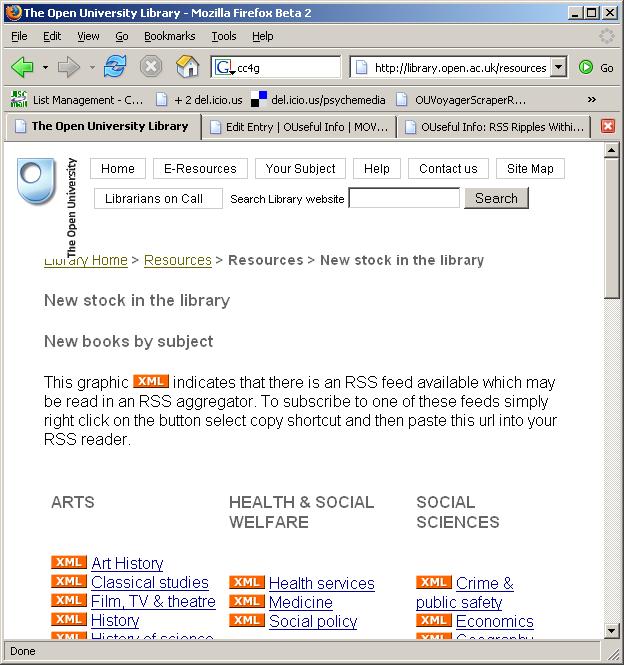Click the Contact us button
The image size is (624, 665).
pyautogui.click(x=448, y=169)
